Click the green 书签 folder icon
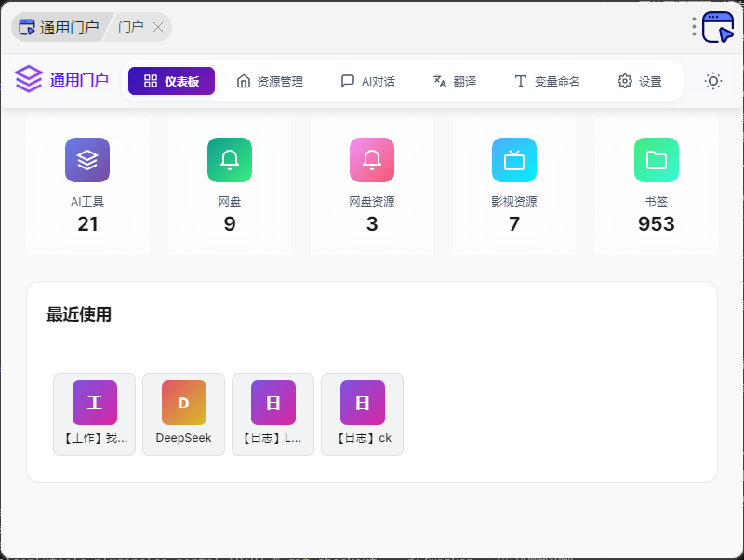 click(657, 160)
